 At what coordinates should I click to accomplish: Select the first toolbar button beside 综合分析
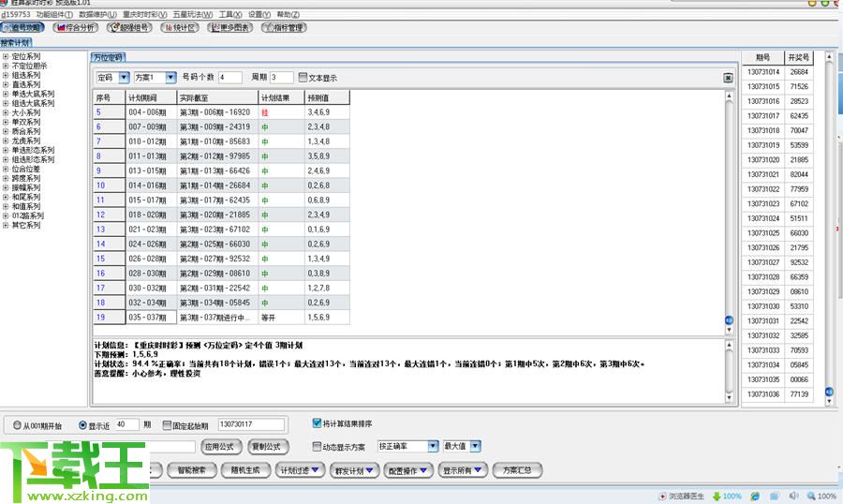22,27
